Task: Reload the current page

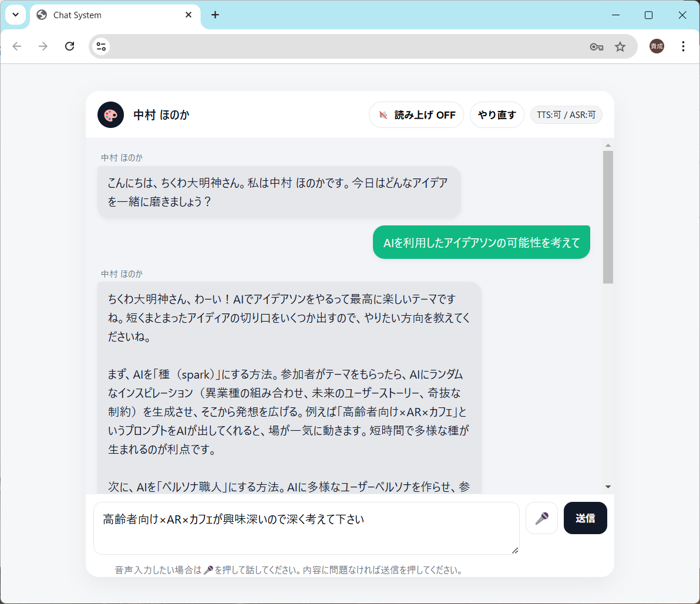Action: [x=69, y=46]
